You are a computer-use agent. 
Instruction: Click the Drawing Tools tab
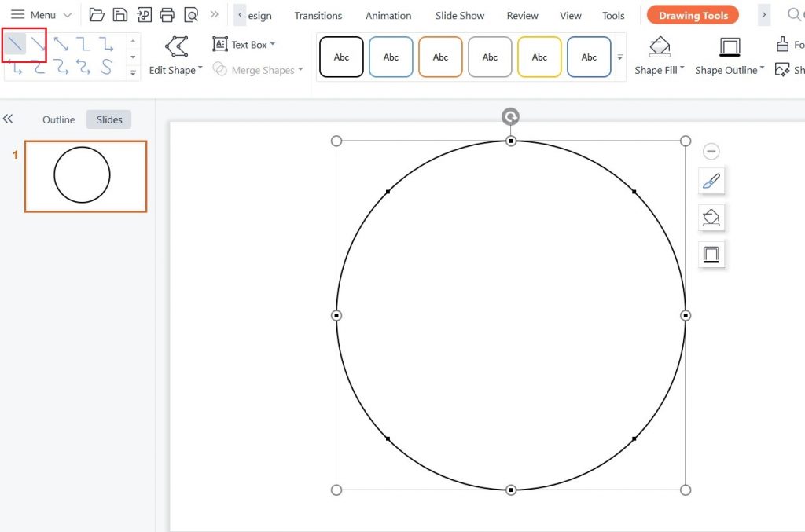point(693,16)
